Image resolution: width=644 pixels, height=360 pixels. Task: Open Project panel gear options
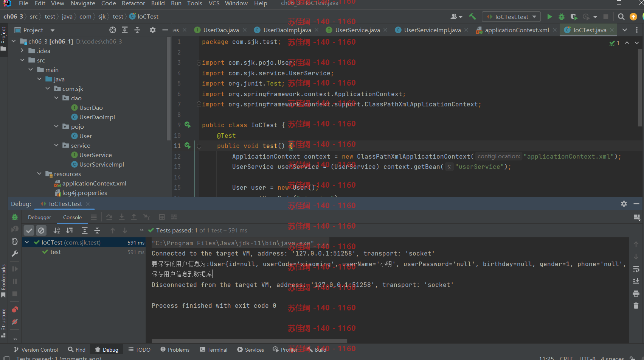tap(153, 30)
